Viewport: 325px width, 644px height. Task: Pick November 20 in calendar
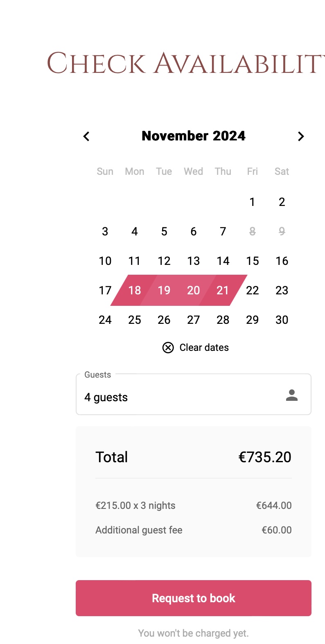194,290
